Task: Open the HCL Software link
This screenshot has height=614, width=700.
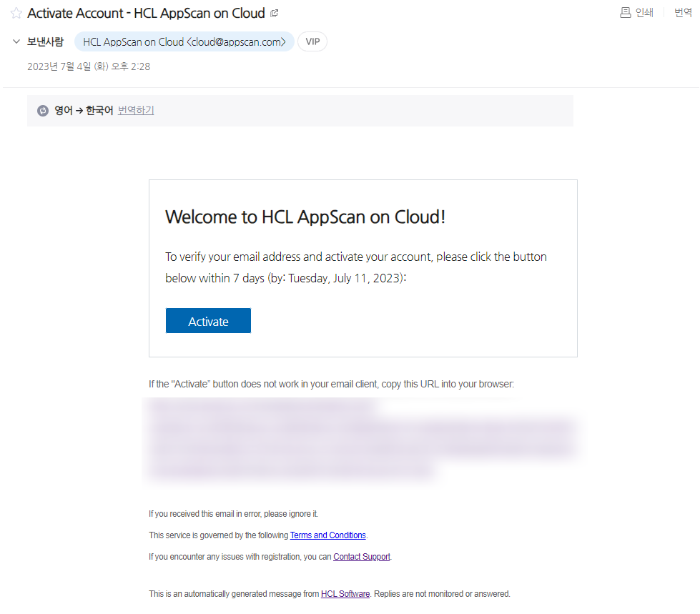Action: 345,594
